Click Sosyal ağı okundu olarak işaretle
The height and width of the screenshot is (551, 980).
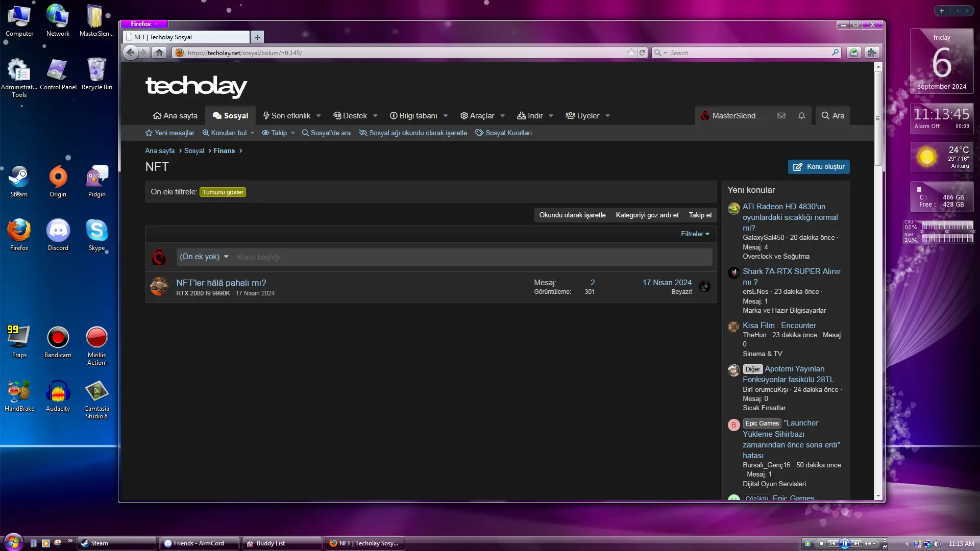point(412,133)
